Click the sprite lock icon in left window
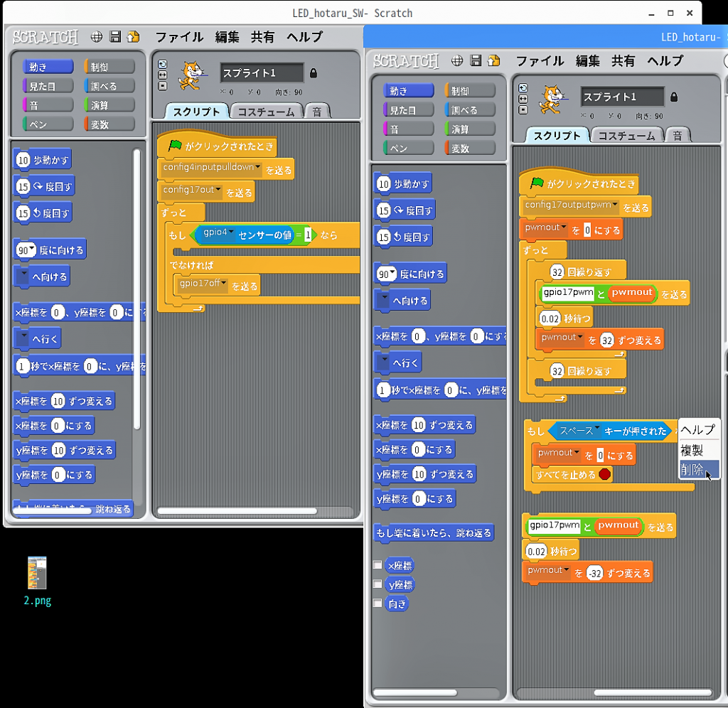Viewport: 728px width, 708px height. pos(314,73)
